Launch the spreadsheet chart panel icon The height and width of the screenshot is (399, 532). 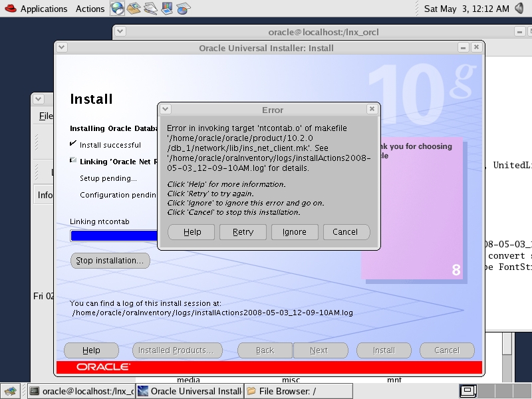183,9
